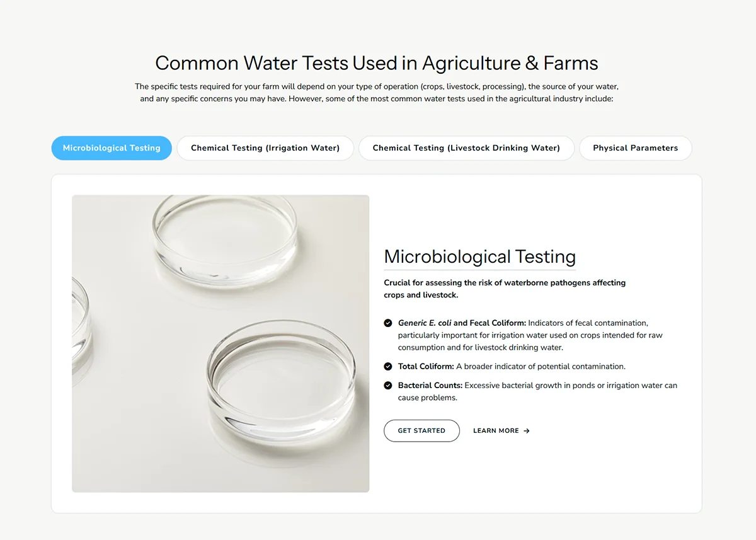This screenshot has width=756, height=540.
Task: Click the checkmark icon beside Total Coliform
Action: (388, 366)
